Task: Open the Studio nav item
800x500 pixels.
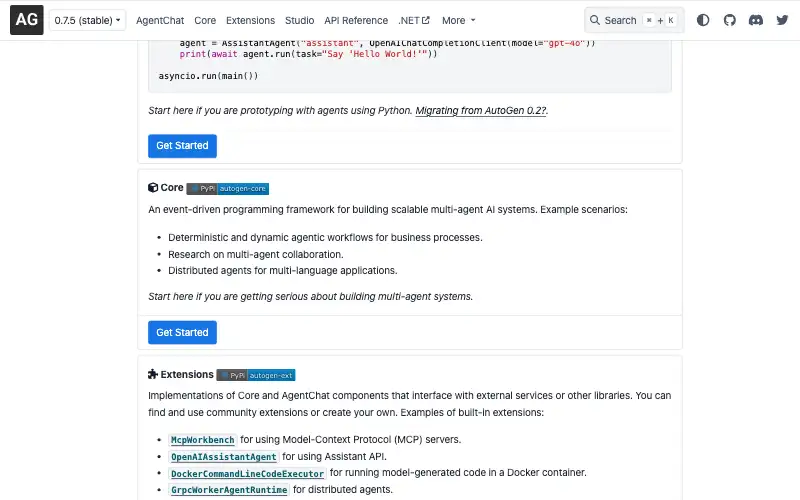Action: [299, 20]
